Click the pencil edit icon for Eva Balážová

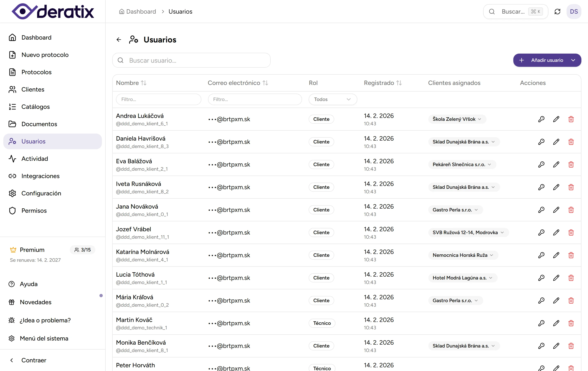[556, 164]
